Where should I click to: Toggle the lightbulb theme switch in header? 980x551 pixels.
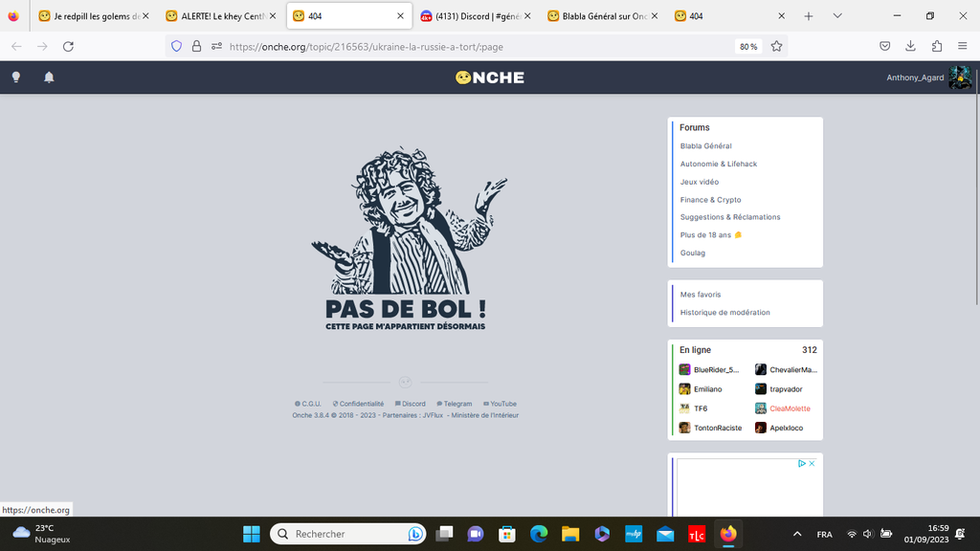click(x=16, y=77)
